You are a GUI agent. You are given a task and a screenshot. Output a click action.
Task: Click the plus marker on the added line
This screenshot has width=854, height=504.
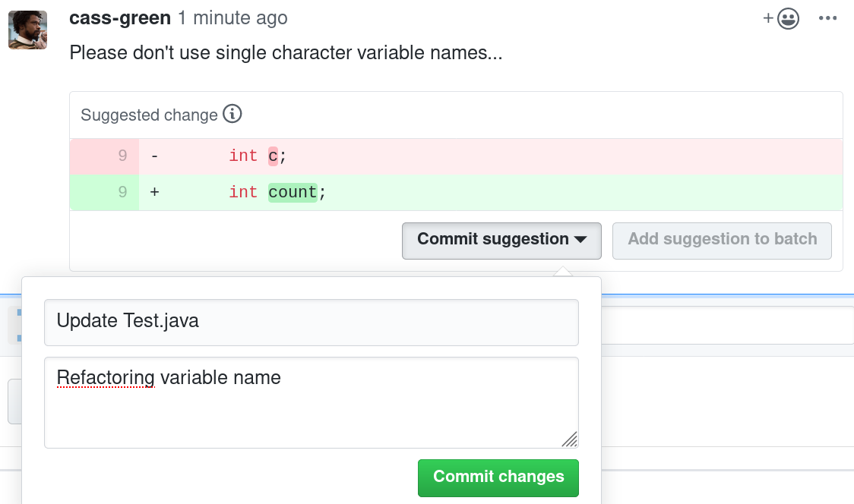(155, 192)
